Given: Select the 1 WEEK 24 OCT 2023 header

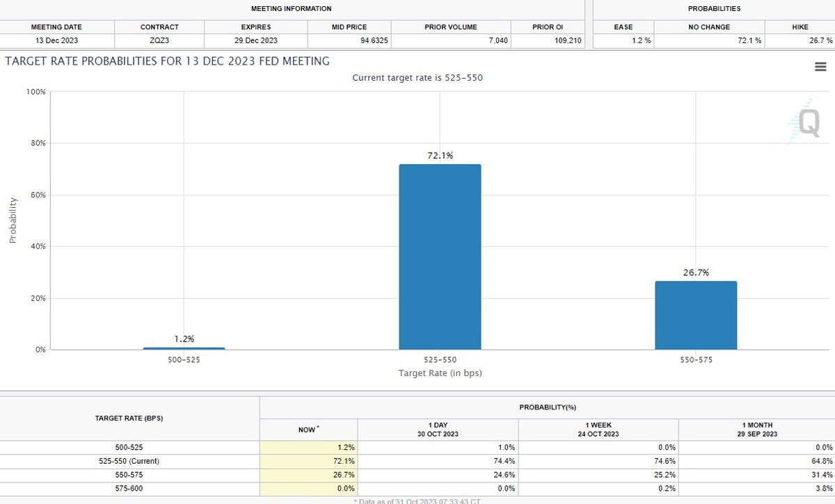Looking at the screenshot, I should pyautogui.click(x=598, y=429).
